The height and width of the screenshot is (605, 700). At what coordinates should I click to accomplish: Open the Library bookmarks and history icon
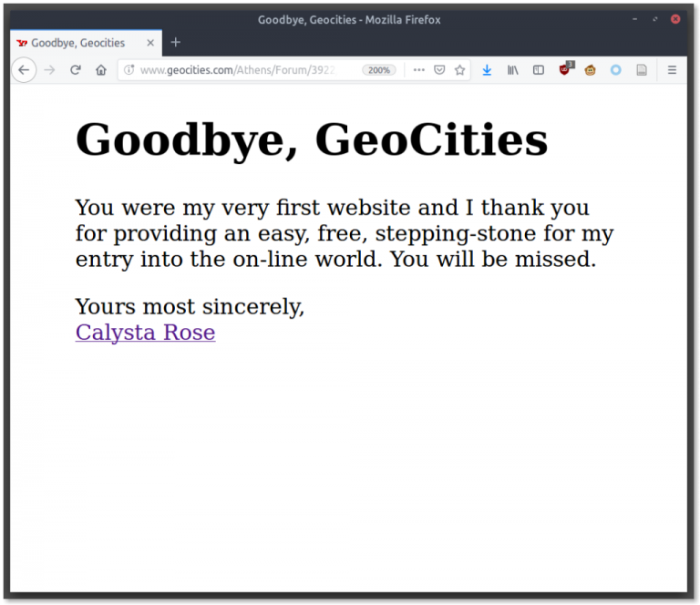pos(513,70)
